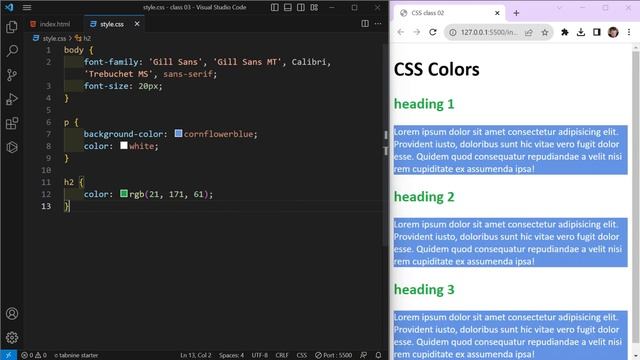Click the 'heading 1' green heading
This screenshot has height=360, width=640.
424,104
